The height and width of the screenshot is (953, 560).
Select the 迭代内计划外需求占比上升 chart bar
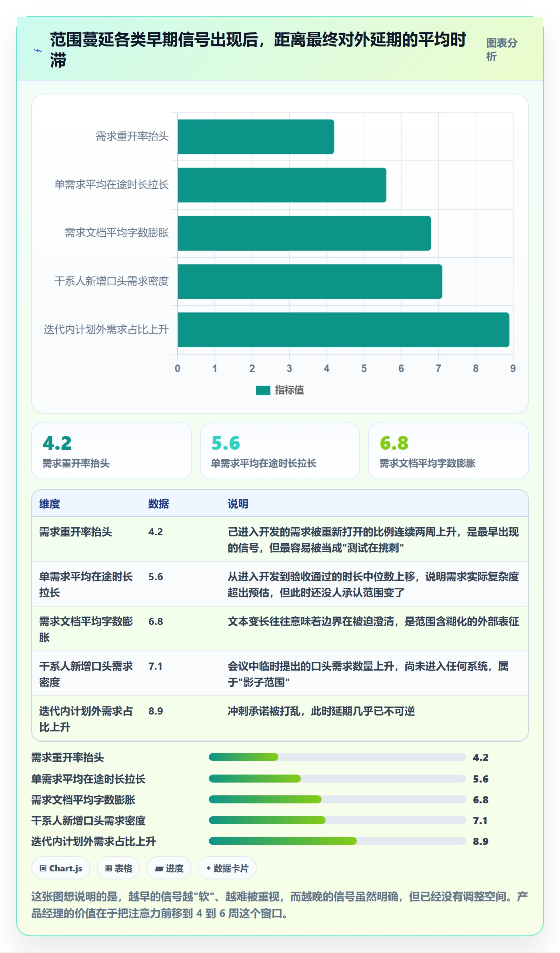point(343,330)
